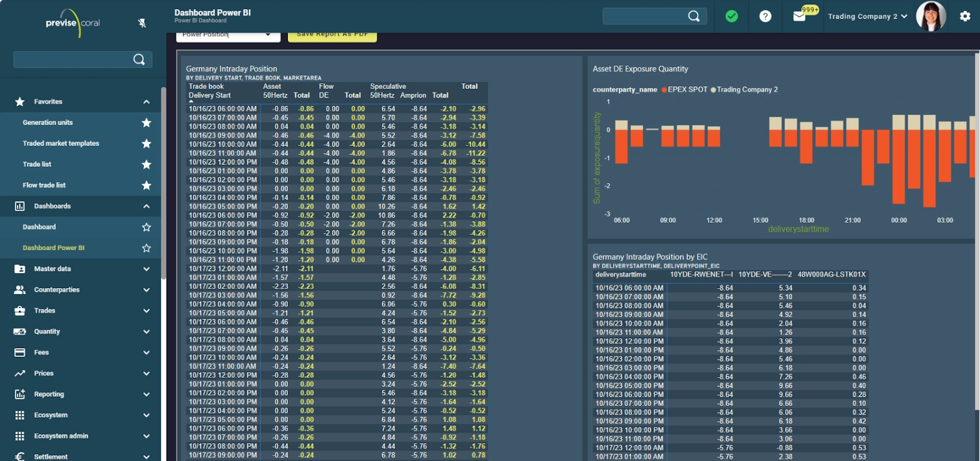Click the Ecosystem section label
Viewport: 980px width, 461px height.
pos(51,415)
